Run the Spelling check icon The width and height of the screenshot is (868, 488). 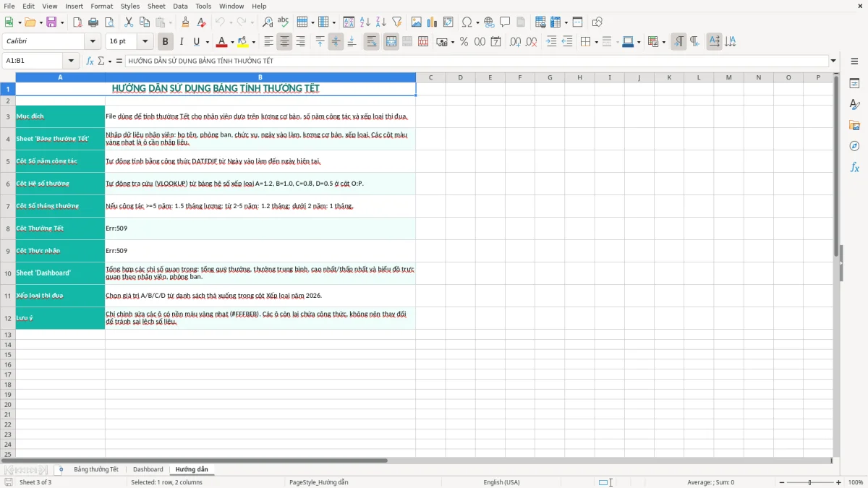pos(284,22)
